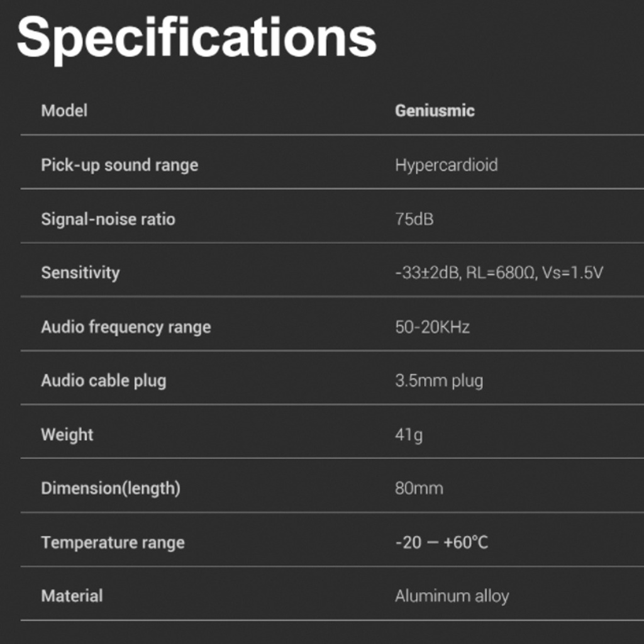
Task: Click the Aluminum alloy material value
Action: pyautogui.click(x=452, y=596)
